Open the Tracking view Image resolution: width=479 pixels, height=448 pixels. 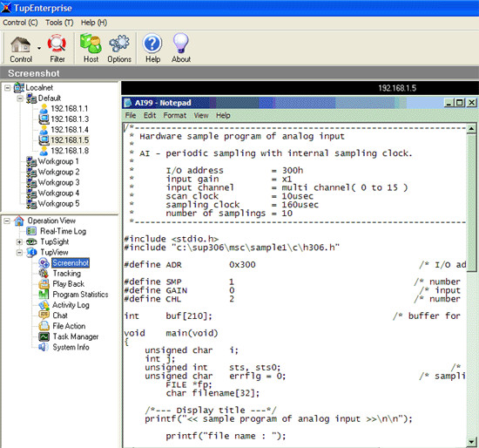pos(67,274)
